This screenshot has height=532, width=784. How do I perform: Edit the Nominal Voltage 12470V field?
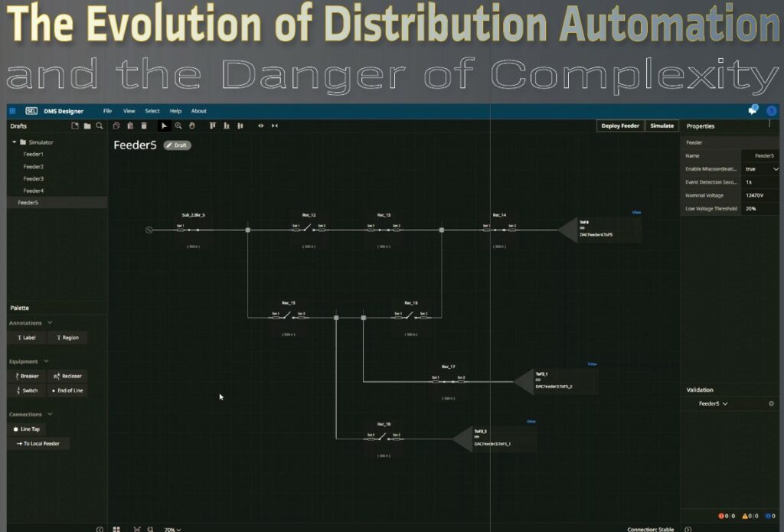[x=760, y=195]
